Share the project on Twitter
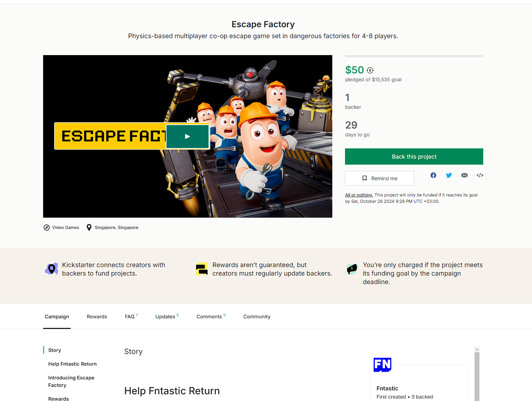This screenshot has width=532, height=401. [x=449, y=175]
